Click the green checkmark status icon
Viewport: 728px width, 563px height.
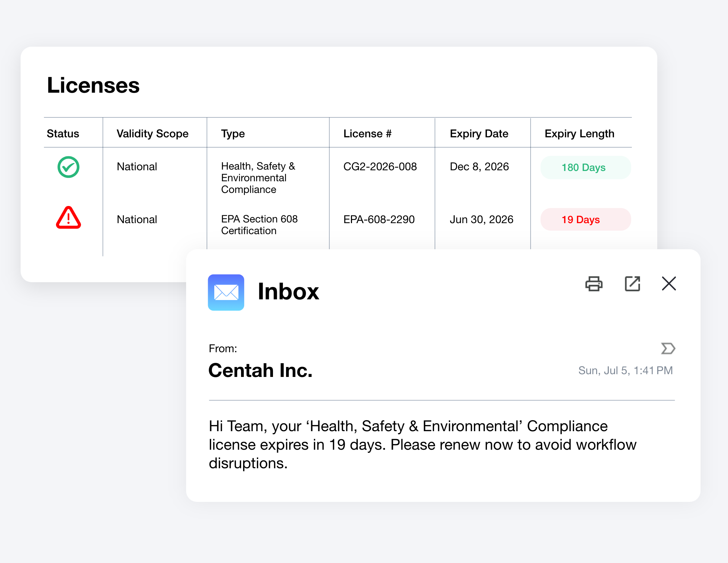(68, 167)
